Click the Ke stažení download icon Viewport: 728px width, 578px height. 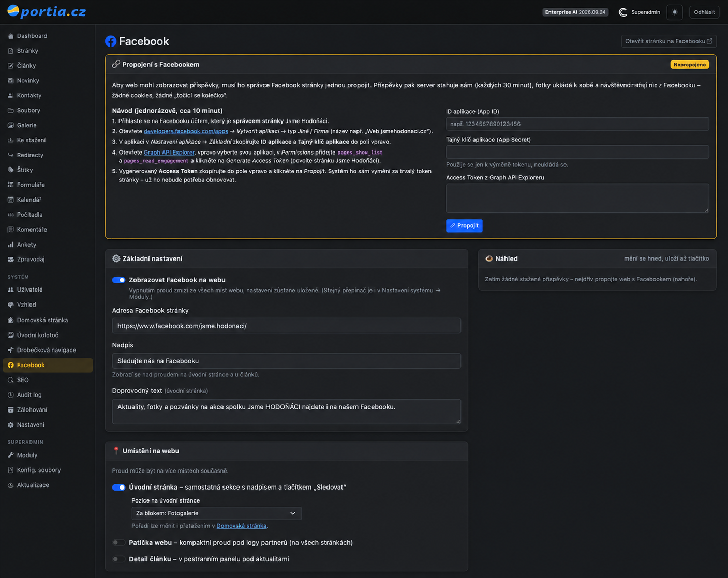coord(11,140)
